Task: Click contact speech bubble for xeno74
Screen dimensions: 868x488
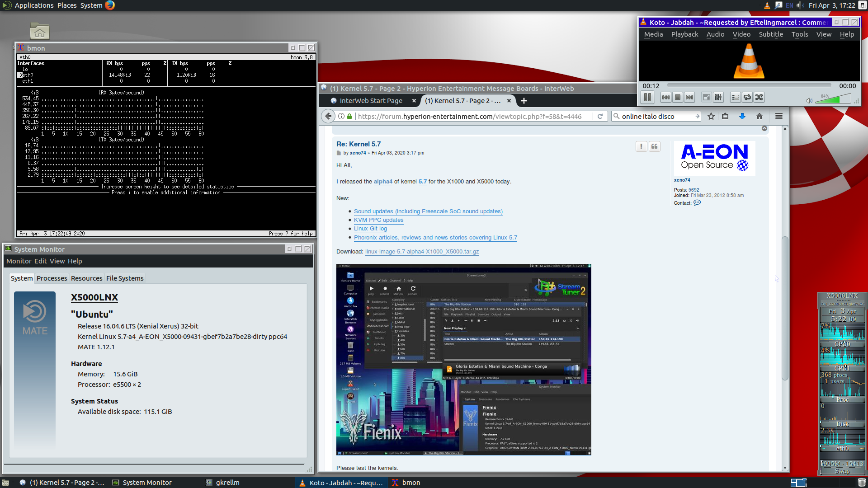Action: pyautogui.click(x=697, y=203)
